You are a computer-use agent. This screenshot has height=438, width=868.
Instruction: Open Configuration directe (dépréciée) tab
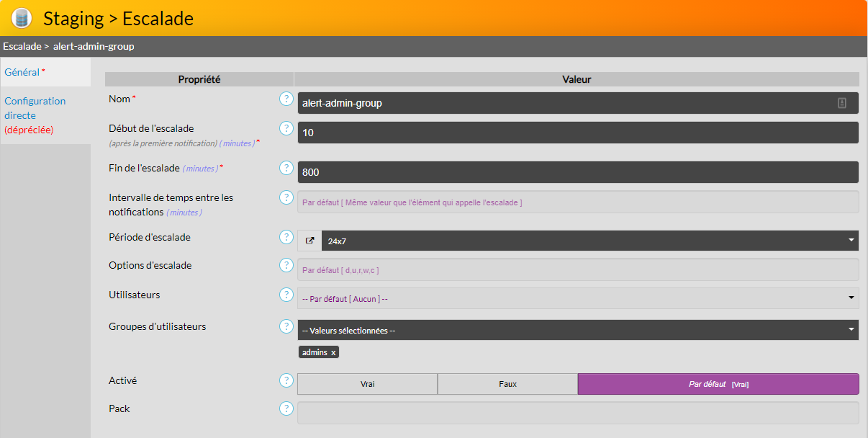(35, 115)
